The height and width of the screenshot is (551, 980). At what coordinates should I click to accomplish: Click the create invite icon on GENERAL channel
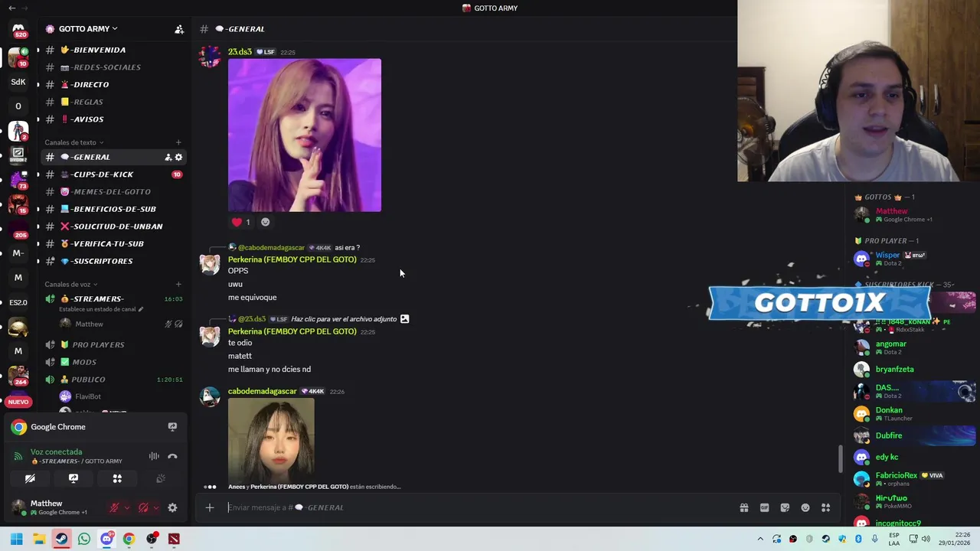pyautogui.click(x=168, y=157)
